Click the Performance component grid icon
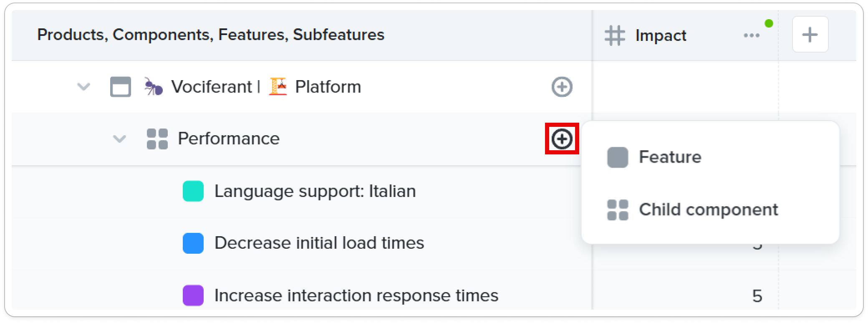Screen dimensions: 868x323 157,139
